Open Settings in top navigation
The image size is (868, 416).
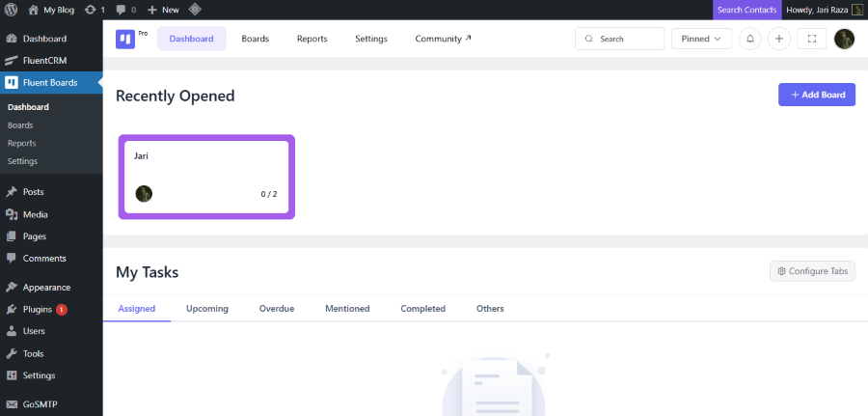click(371, 39)
